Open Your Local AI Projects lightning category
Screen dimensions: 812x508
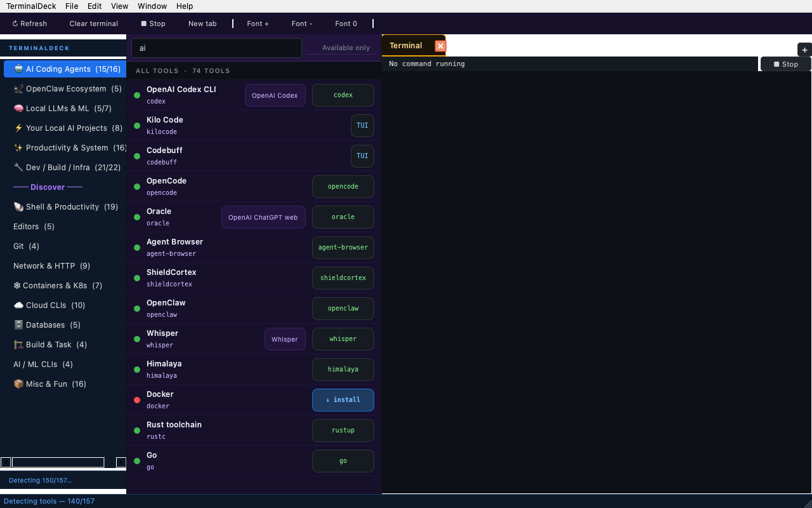click(x=63, y=128)
